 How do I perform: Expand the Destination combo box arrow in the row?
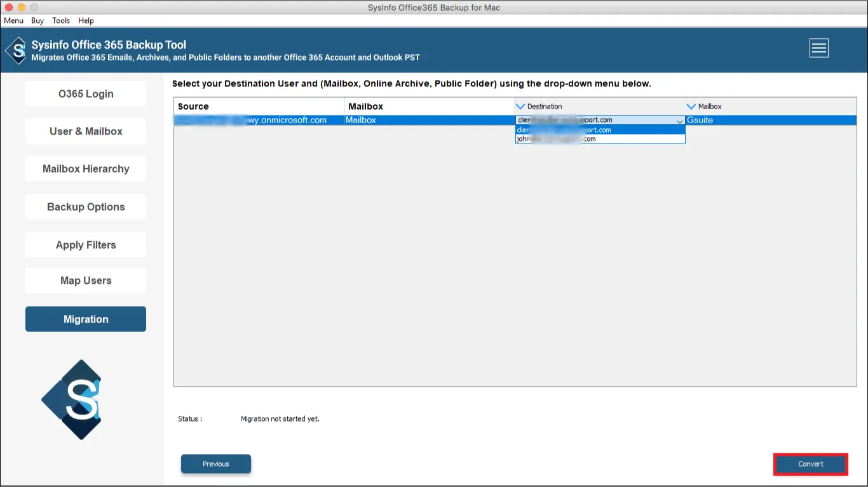[x=679, y=121]
